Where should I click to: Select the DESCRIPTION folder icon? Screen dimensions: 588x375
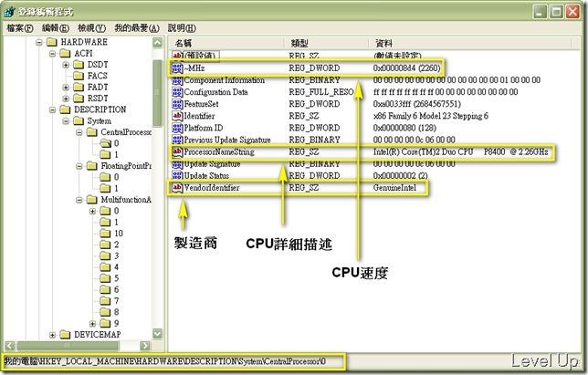point(65,109)
